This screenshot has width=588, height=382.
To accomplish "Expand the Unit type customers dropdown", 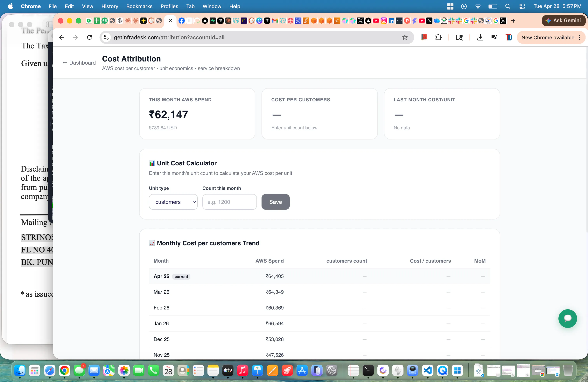I will coord(173,202).
